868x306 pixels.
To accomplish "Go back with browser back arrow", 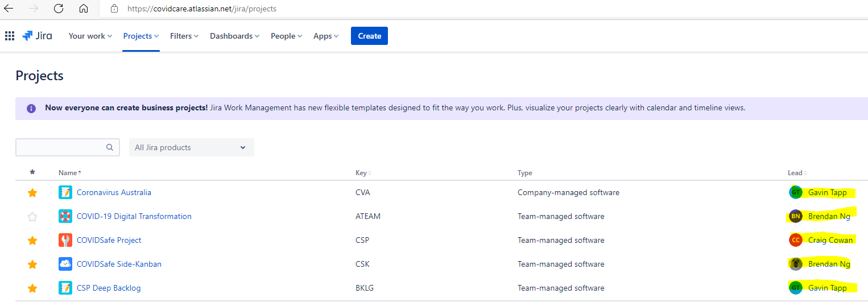I will point(9,9).
